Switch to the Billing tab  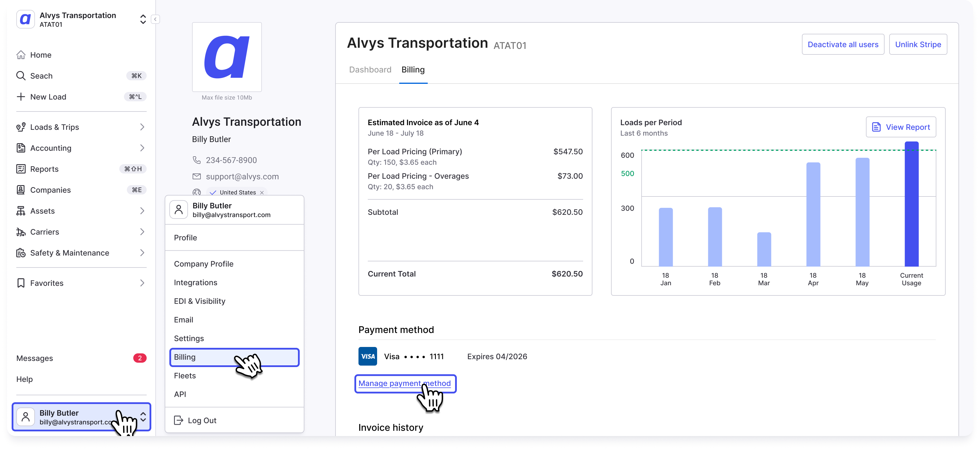point(413,70)
